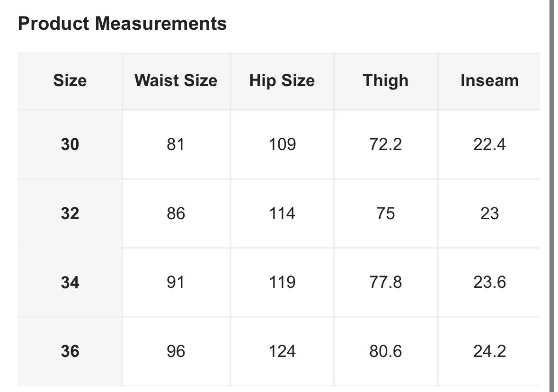
Task: Click the size 32 row label
Action: pyautogui.click(x=70, y=213)
